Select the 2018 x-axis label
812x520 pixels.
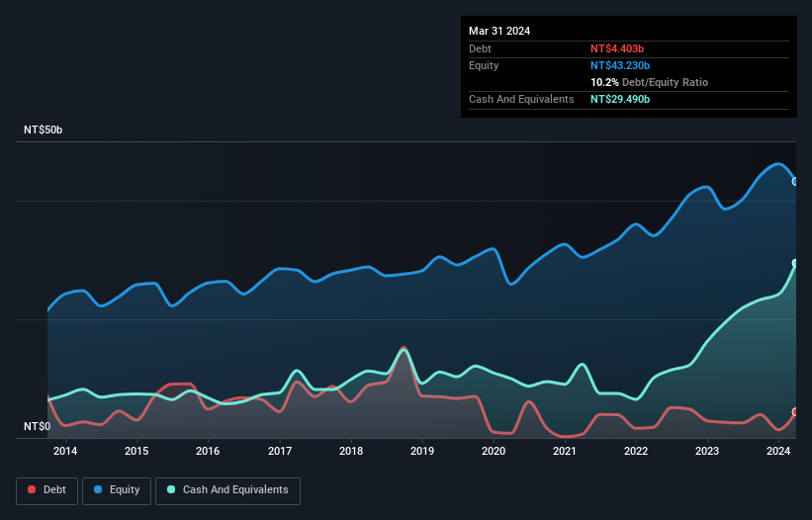(x=351, y=451)
